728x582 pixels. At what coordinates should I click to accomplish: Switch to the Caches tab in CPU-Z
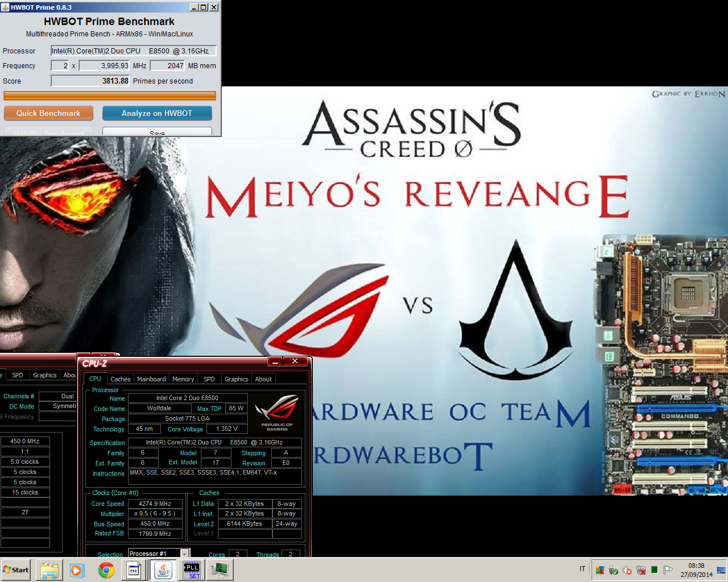[121, 379]
